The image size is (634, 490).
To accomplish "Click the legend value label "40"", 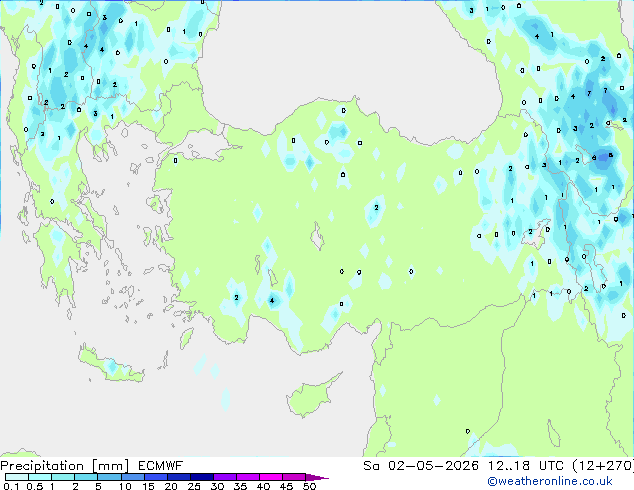I will 263,486.
